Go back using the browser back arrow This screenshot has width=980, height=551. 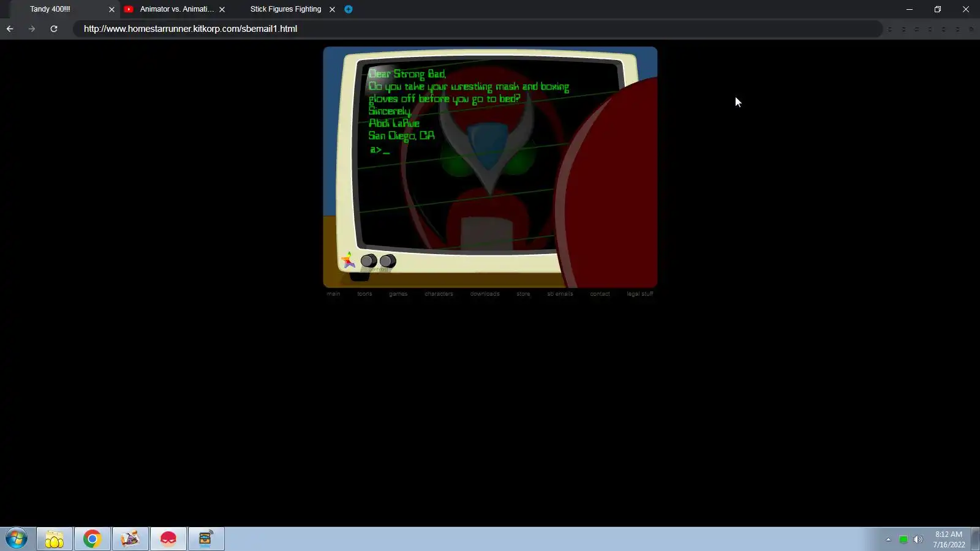coord(10,29)
